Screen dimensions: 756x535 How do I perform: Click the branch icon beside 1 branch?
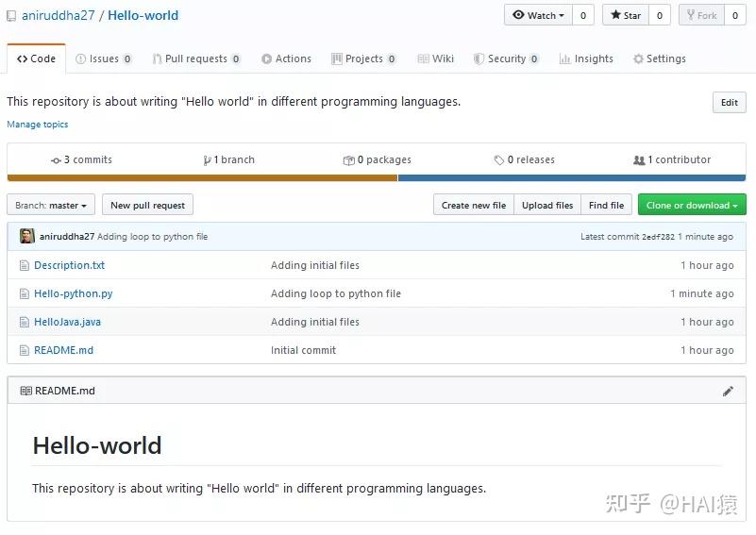point(207,160)
